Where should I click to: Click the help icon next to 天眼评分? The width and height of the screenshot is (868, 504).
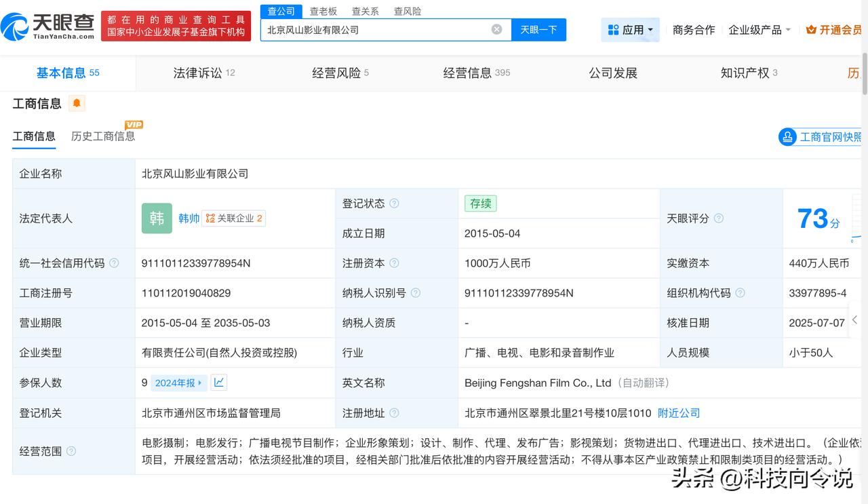click(719, 218)
